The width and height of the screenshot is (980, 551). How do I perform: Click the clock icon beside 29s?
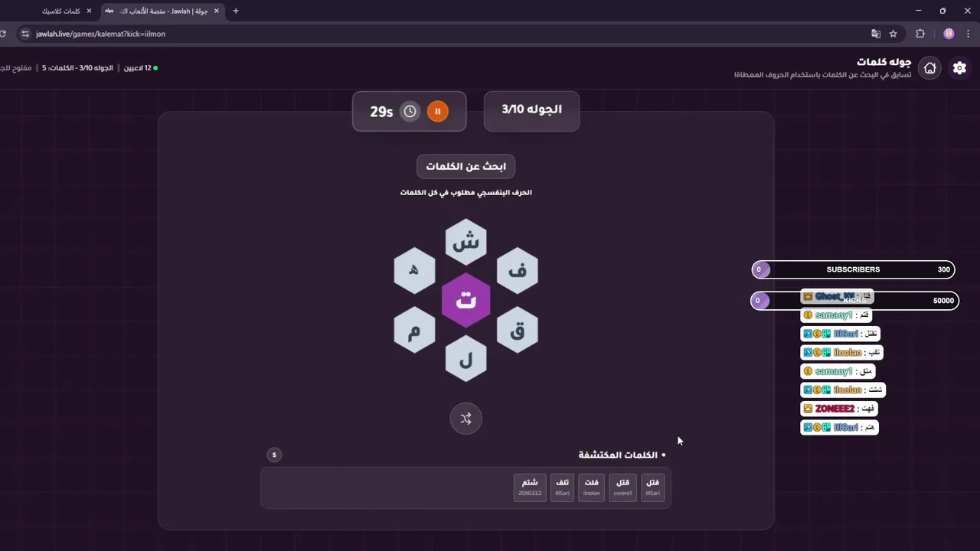(x=410, y=112)
